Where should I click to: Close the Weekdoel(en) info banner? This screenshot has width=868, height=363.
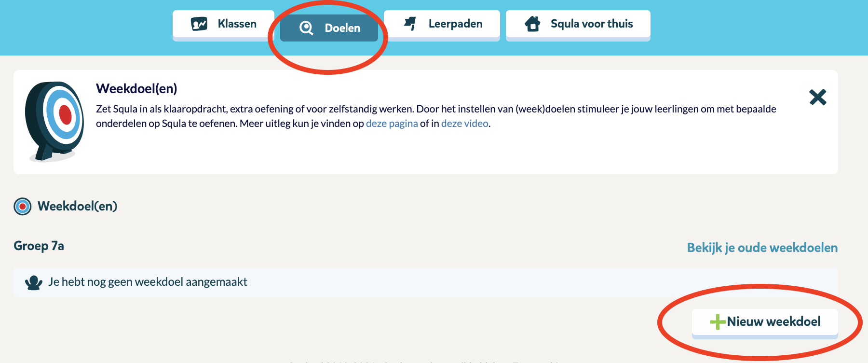[x=818, y=97]
